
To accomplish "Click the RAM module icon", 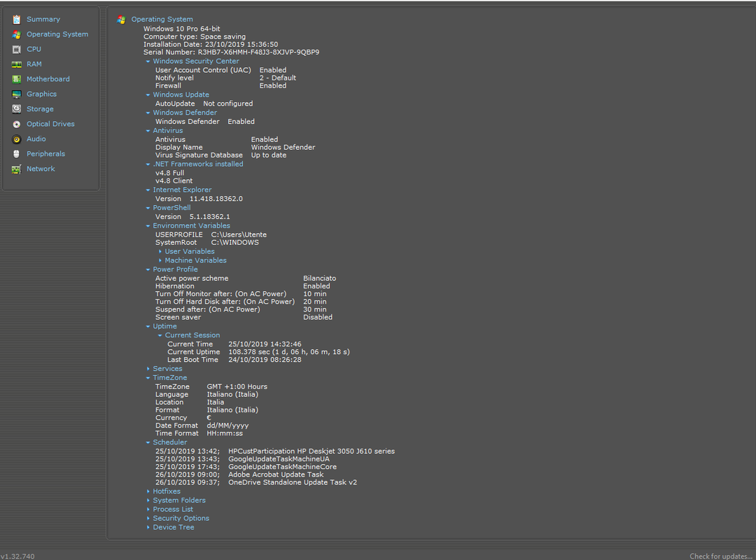I will coord(16,64).
